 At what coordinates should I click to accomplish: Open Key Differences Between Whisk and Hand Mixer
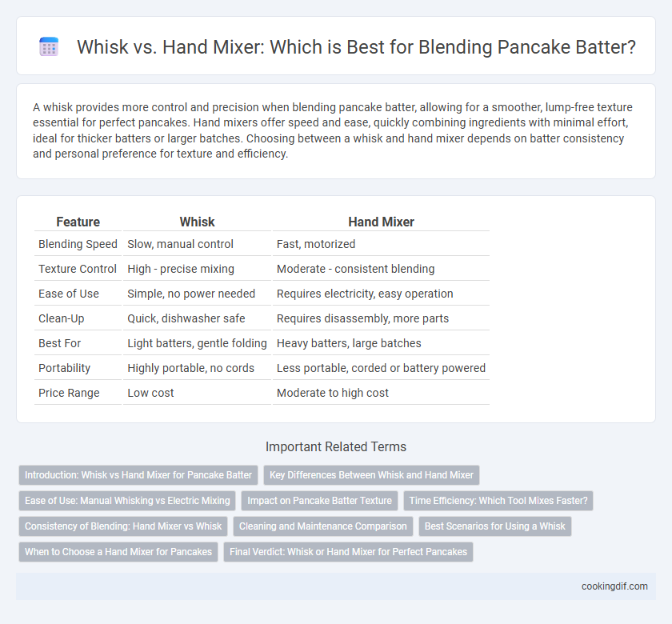click(x=371, y=475)
